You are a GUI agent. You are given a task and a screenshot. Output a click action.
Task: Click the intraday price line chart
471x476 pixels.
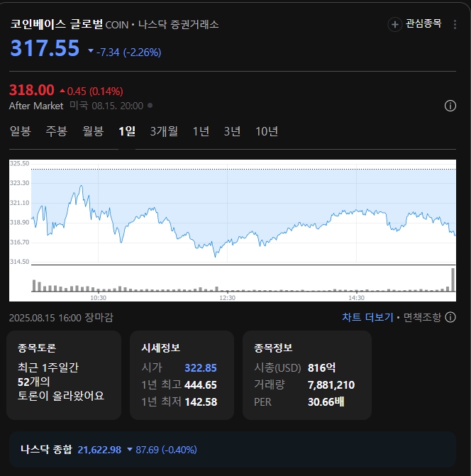pyautogui.click(x=243, y=213)
